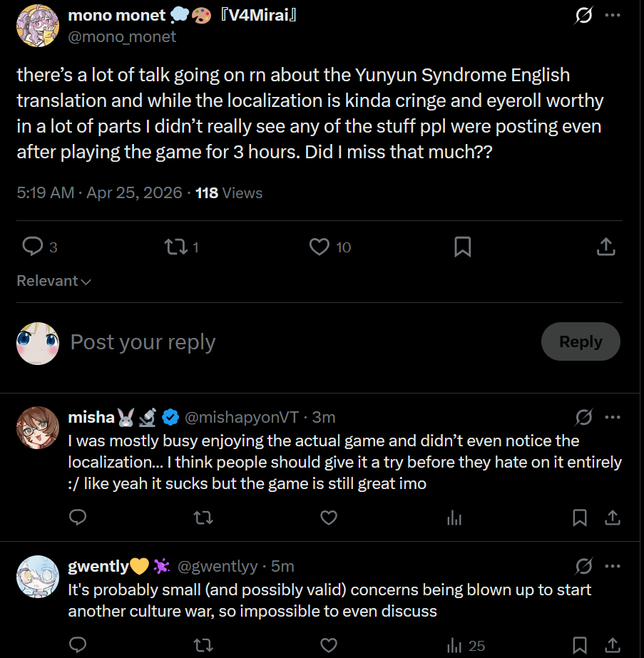Share the main post via upload icon

(x=605, y=247)
